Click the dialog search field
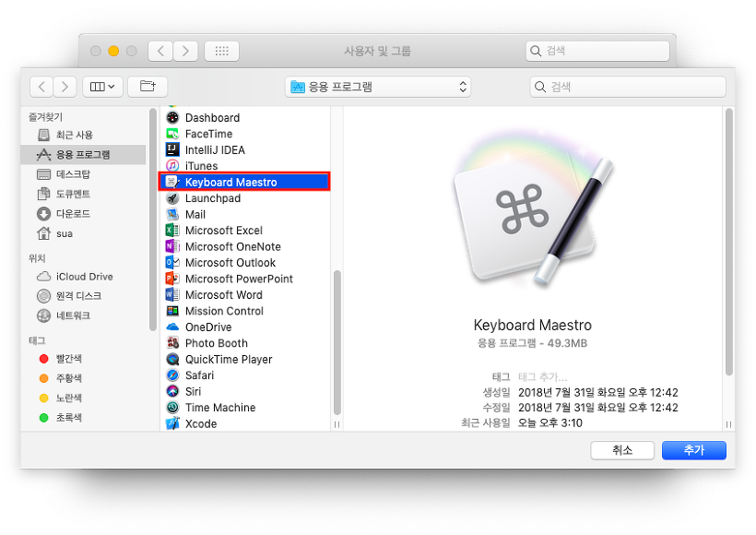 (628, 87)
